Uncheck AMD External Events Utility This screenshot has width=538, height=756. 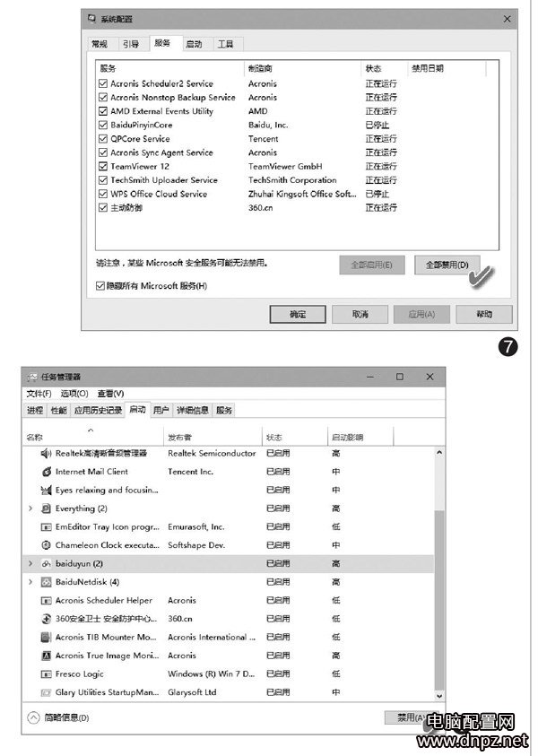pos(103,111)
